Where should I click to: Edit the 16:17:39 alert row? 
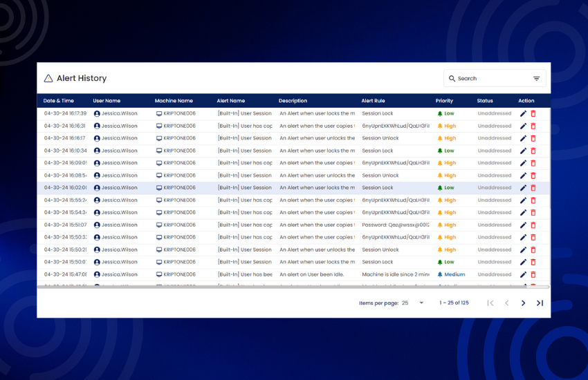(523, 113)
